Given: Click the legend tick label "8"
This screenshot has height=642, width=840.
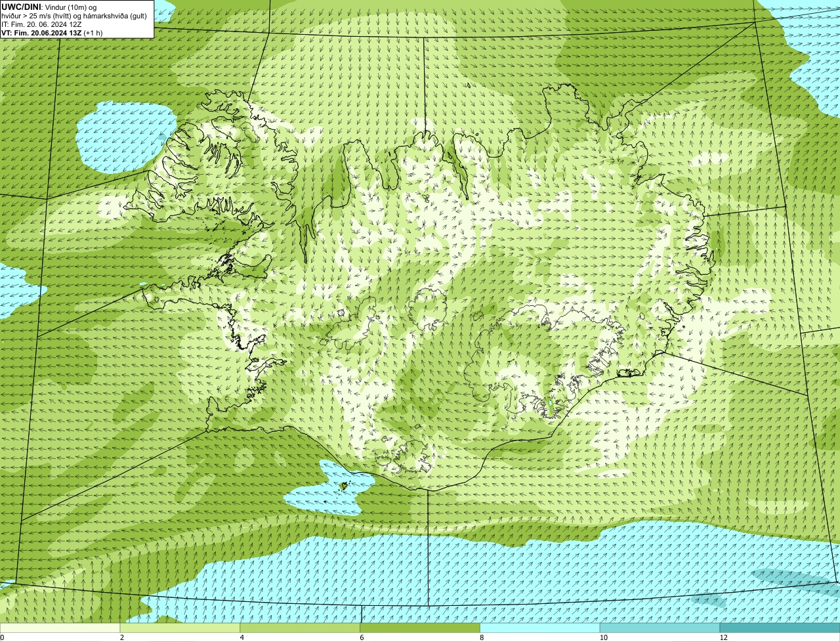Looking at the screenshot, I should pyautogui.click(x=481, y=637).
